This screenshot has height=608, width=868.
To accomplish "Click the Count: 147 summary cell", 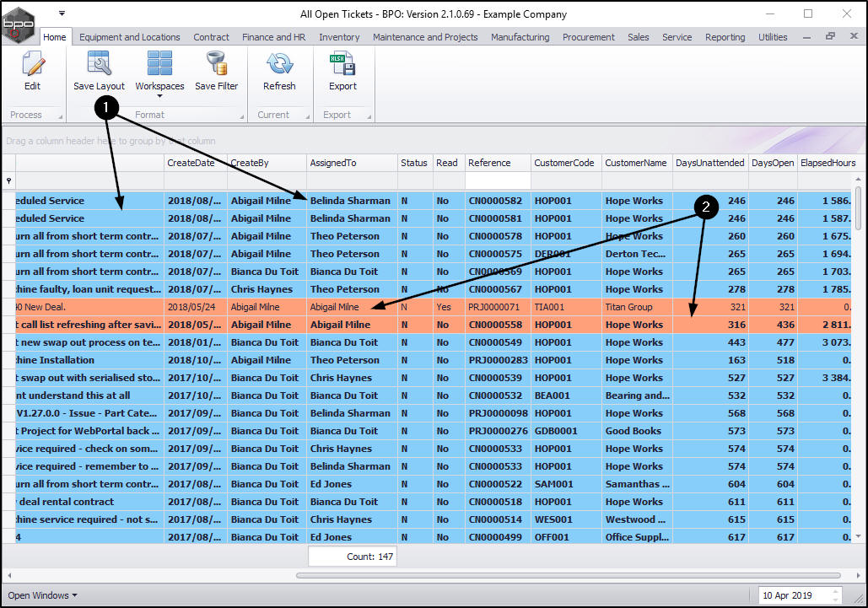I will point(352,557).
